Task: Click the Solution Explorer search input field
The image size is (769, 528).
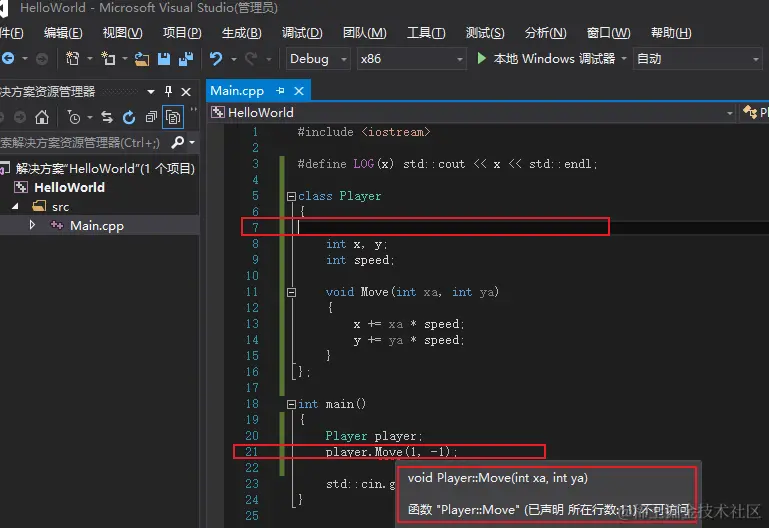Action: 83,143
